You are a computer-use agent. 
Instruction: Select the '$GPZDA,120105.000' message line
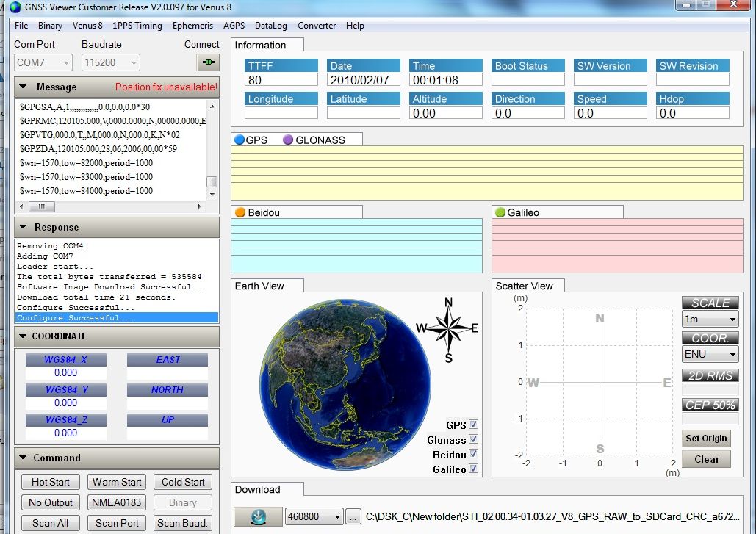click(x=98, y=149)
